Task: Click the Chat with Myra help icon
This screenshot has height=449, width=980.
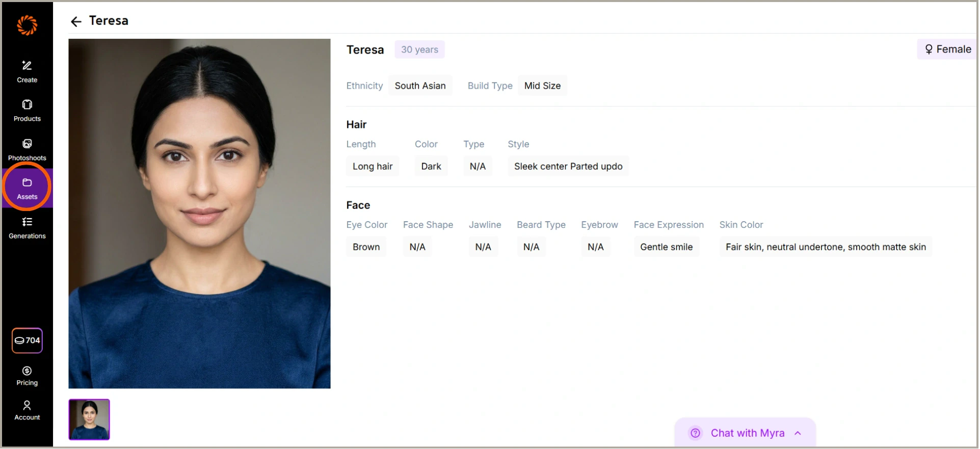Action: tap(696, 433)
